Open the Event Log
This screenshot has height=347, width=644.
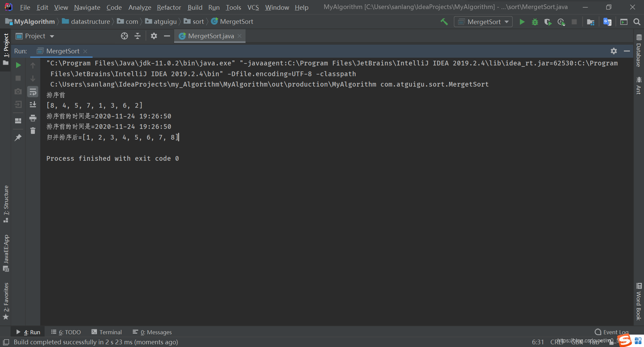pos(612,332)
